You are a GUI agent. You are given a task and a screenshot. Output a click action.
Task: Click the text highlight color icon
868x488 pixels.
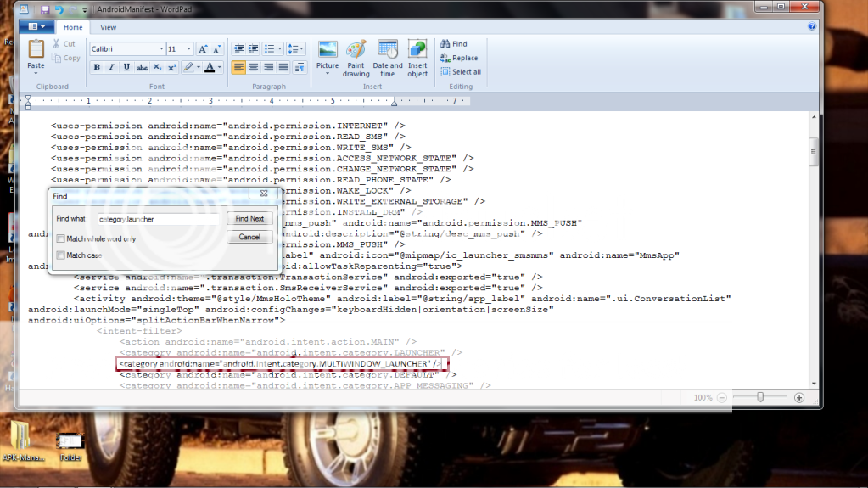pos(188,67)
